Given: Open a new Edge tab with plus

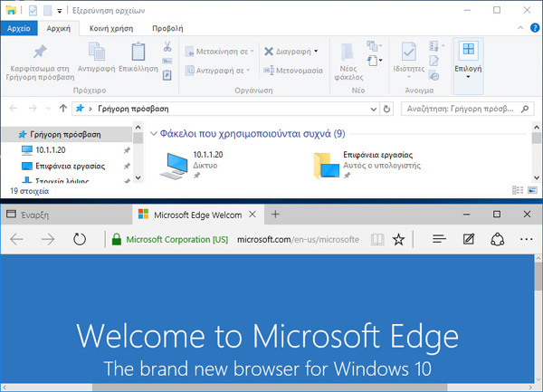Looking at the screenshot, I should pyautogui.click(x=275, y=215).
